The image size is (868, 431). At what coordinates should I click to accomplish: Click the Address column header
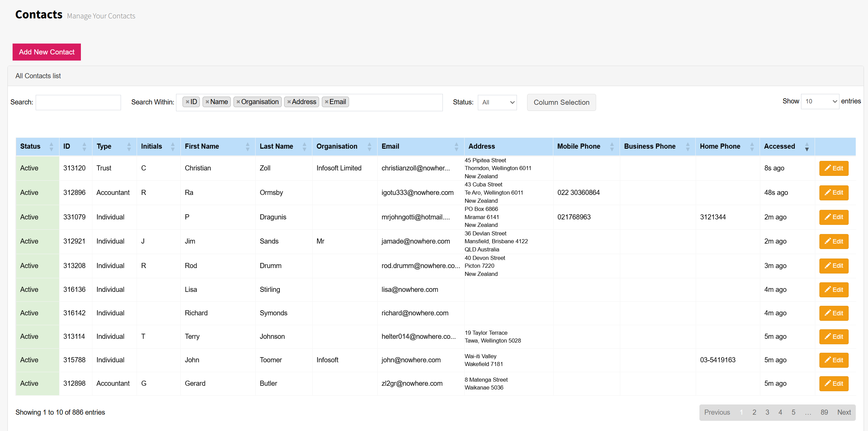pyautogui.click(x=508, y=147)
